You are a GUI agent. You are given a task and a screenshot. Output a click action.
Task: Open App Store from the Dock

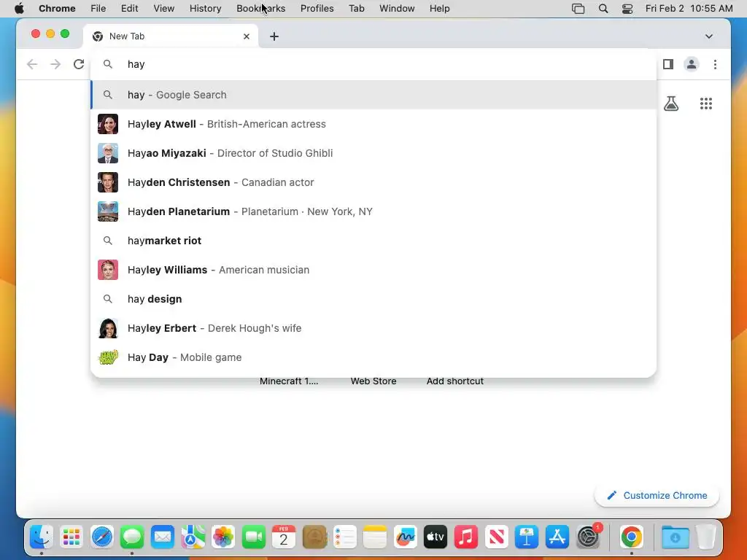[557, 537]
